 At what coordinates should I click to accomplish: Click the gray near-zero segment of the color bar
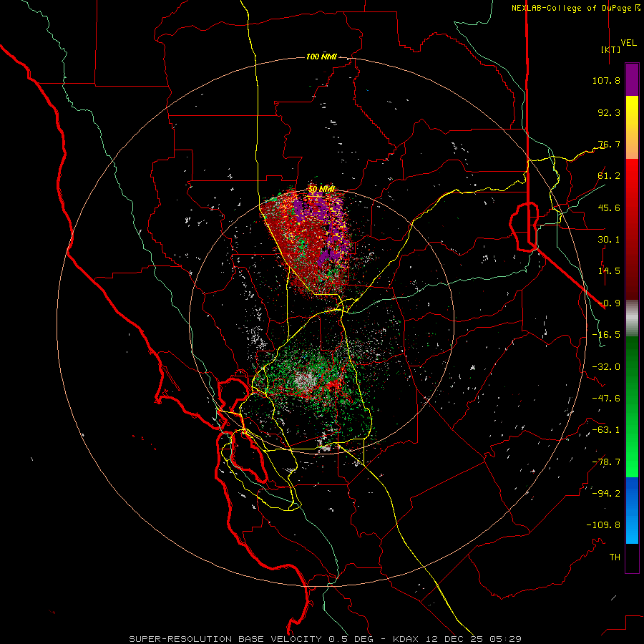click(x=632, y=318)
